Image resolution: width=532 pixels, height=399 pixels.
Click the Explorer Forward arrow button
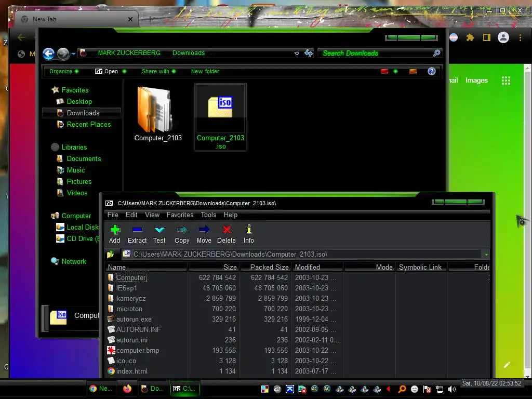[x=63, y=54]
